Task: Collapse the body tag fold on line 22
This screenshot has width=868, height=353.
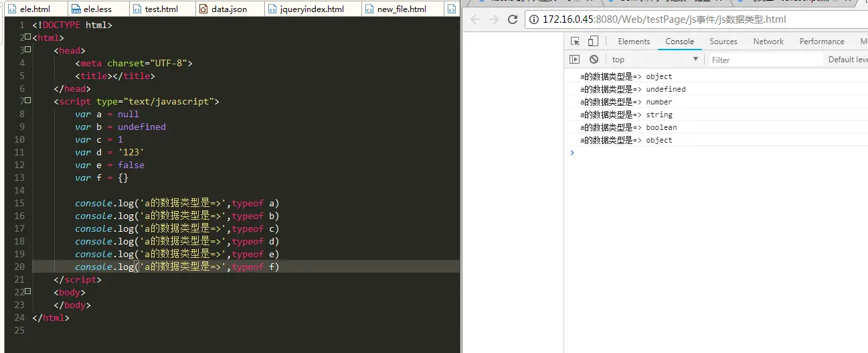Action: pyautogui.click(x=28, y=292)
